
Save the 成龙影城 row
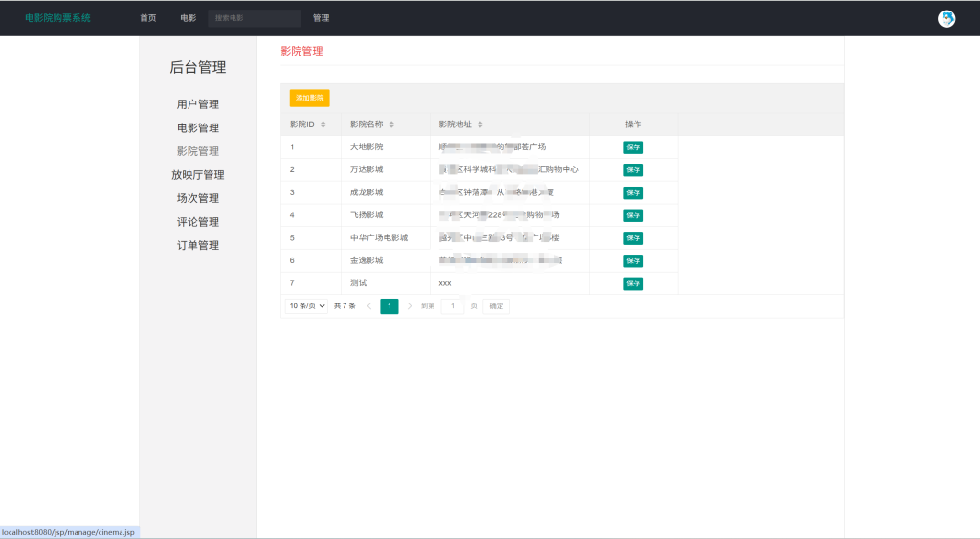point(634,192)
